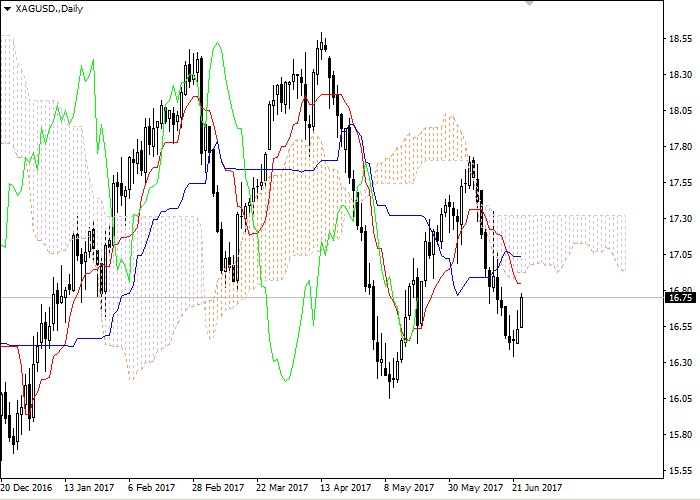The image size is (700, 500).
Task: Click the 8 May 2017 date label
Action: click(x=409, y=488)
